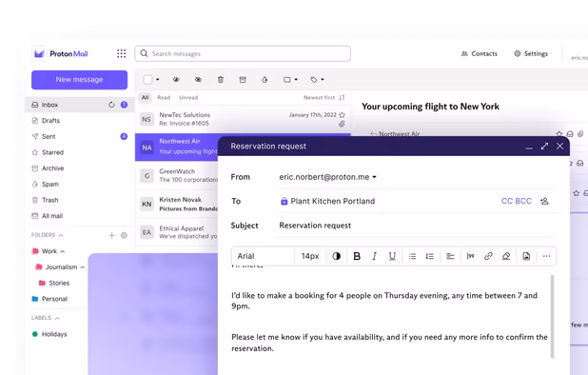The height and width of the screenshot is (375, 588).
Task: Click the Search messages field
Action: [x=243, y=53]
